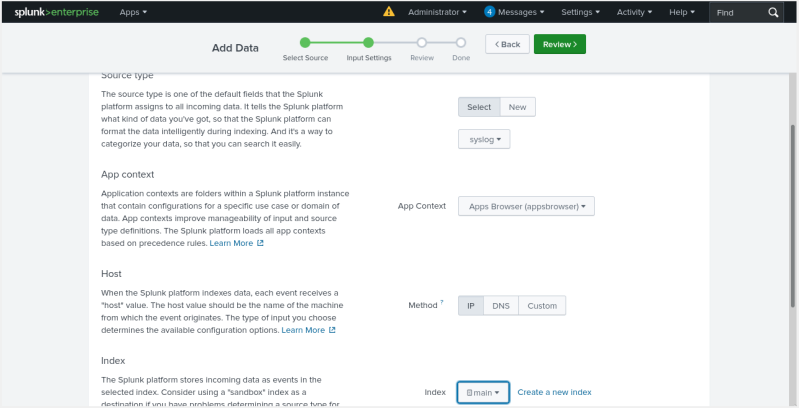799x408 pixels.
Task: Click Create a new index link
Action: pos(554,392)
